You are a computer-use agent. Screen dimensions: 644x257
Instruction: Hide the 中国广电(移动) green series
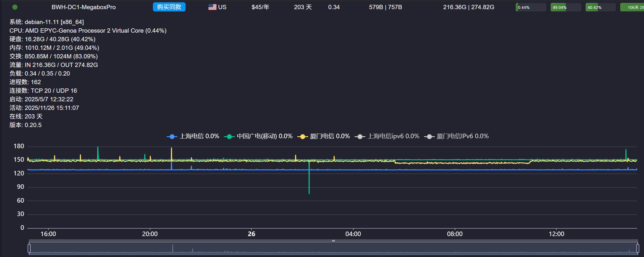[x=258, y=136]
